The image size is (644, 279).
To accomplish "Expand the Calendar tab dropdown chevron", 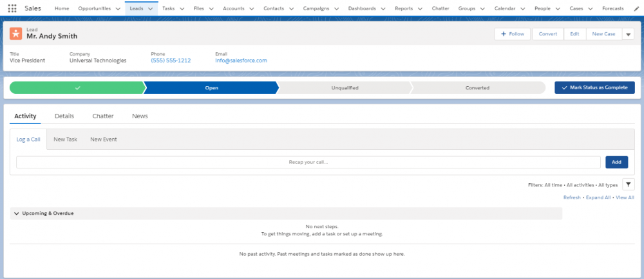I will tap(522, 8).
